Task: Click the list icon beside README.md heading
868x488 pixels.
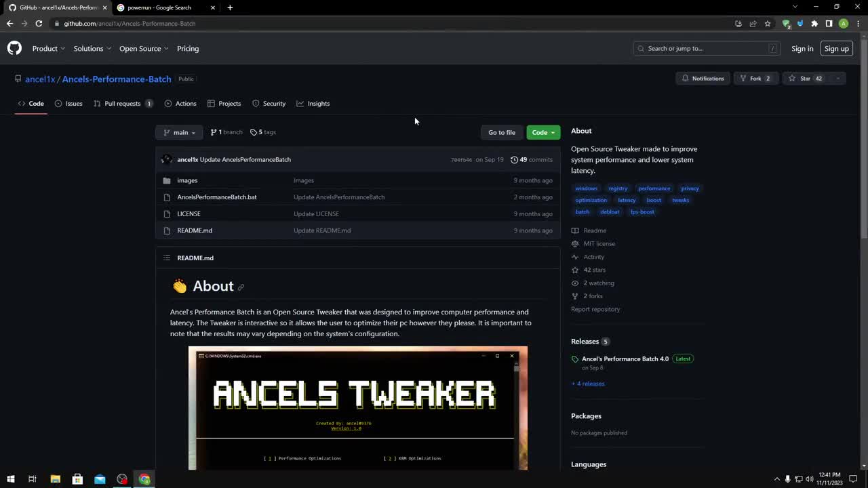Action: [167, 258]
